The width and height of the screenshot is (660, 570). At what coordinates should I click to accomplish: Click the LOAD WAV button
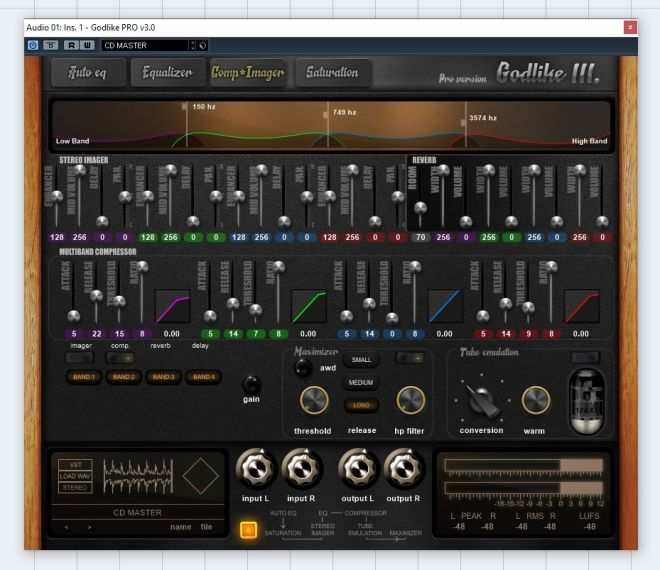tap(75, 476)
